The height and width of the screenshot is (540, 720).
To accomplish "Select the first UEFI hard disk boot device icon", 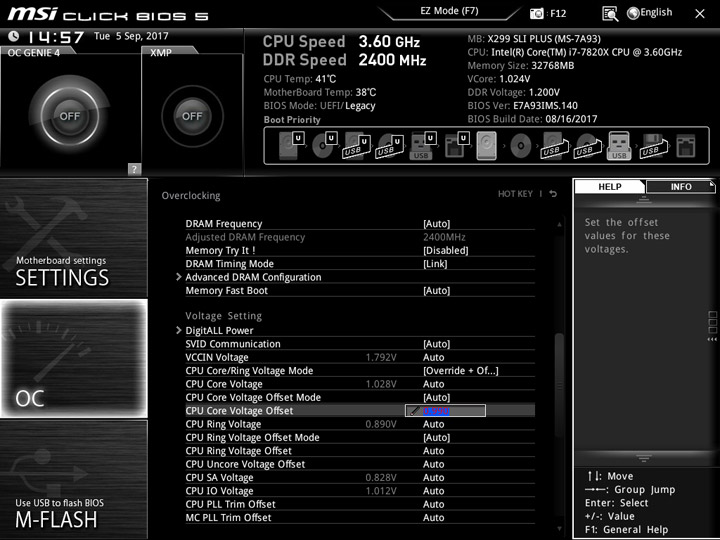I will pyautogui.click(x=291, y=146).
